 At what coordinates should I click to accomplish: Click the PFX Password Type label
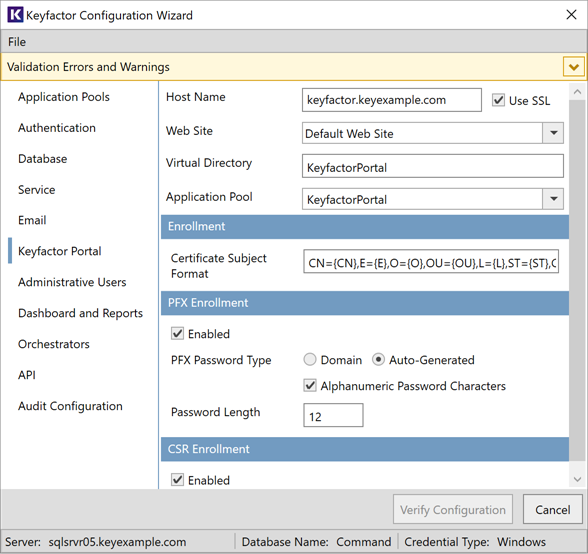tap(221, 360)
